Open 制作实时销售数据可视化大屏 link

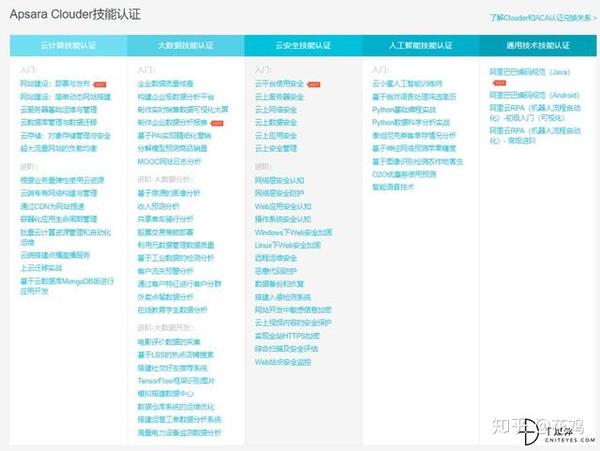point(183,110)
